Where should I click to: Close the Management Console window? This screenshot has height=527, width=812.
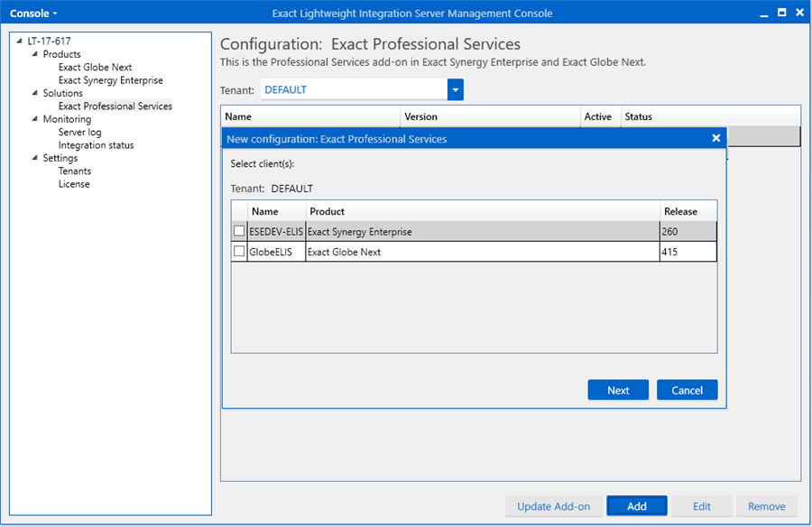click(x=799, y=13)
